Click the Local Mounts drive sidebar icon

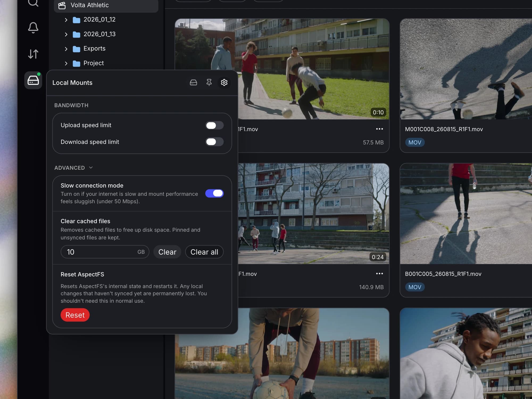pyautogui.click(x=33, y=80)
